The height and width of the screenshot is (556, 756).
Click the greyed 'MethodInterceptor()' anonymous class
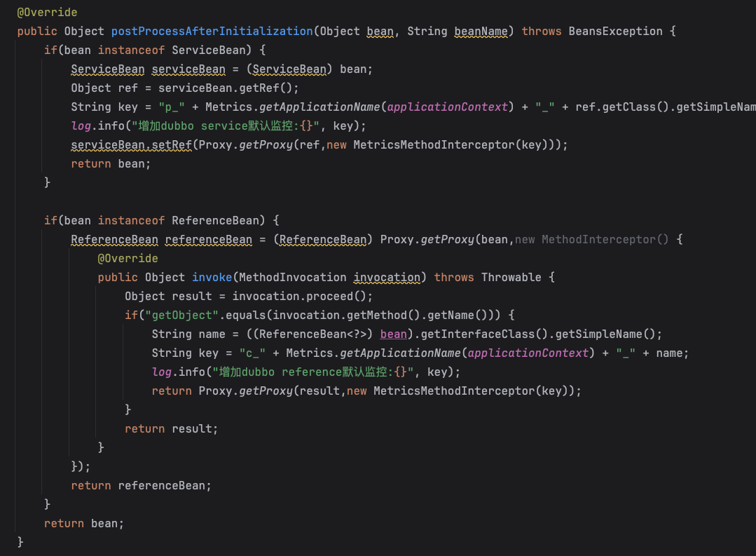click(x=605, y=239)
